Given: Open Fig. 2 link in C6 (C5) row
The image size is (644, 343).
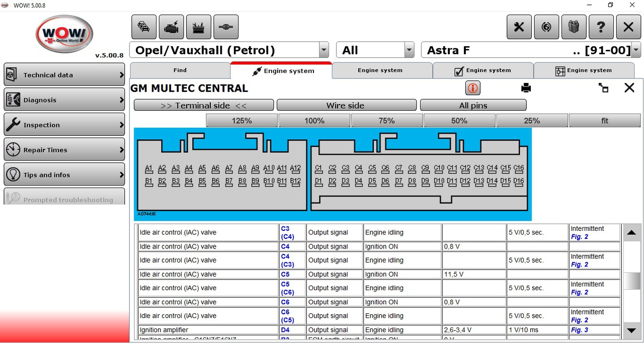Looking at the screenshot, I should point(580,320).
